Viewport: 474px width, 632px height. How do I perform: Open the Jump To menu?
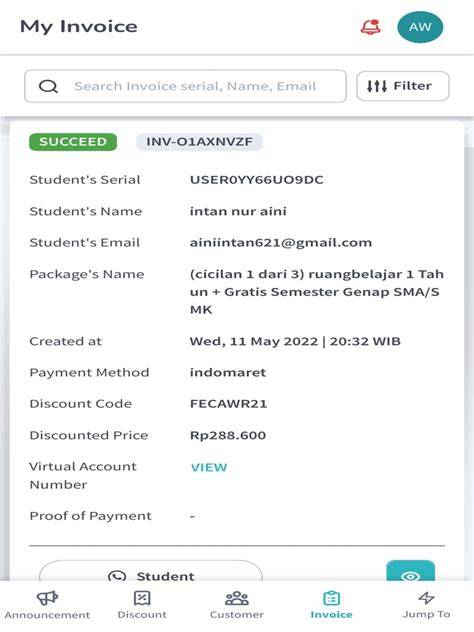[x=426, y=605]
